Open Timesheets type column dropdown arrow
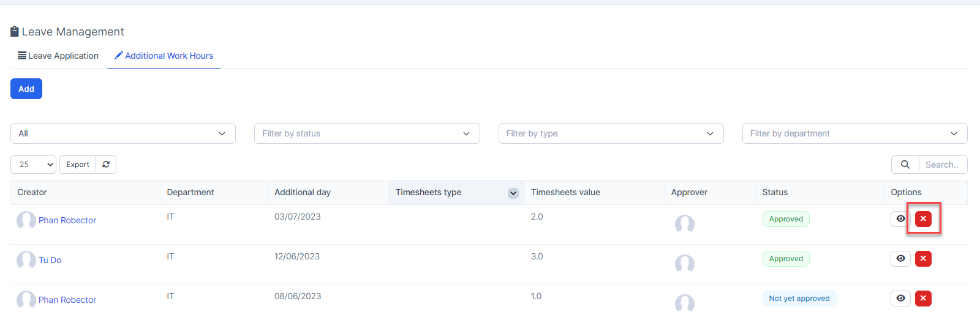Image resolution: width=980 pixels, height=323 pixels. tap(513, 193)
